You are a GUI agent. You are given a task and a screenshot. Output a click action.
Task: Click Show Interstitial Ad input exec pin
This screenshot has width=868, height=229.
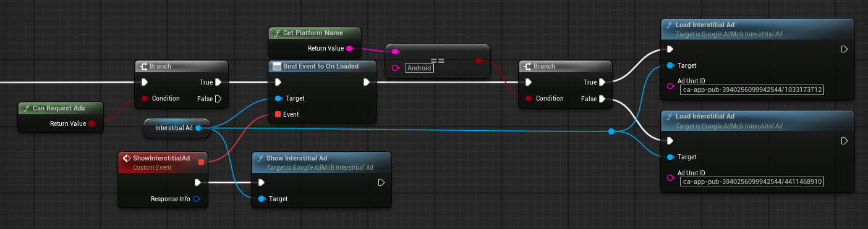261,182
